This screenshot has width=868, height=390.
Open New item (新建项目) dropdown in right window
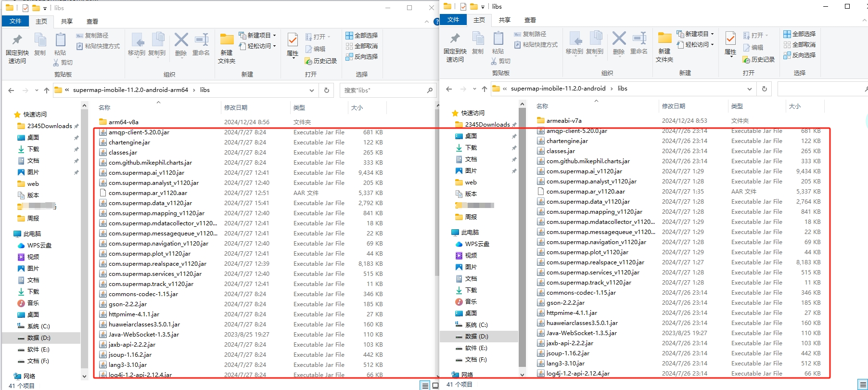(x=696, y=34)
